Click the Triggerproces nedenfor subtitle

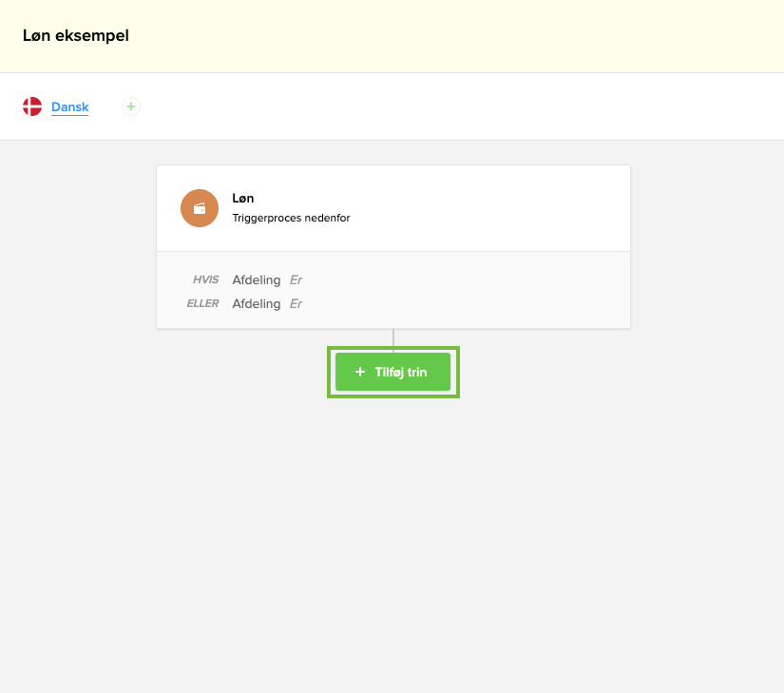click(x=291, y=218)
